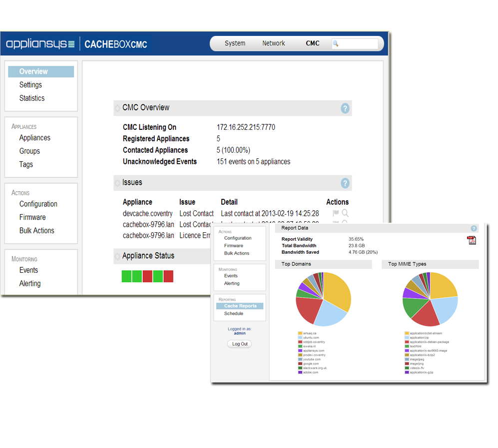
Task: Click the appliansys logo in the header
Action: click(40, 43)
